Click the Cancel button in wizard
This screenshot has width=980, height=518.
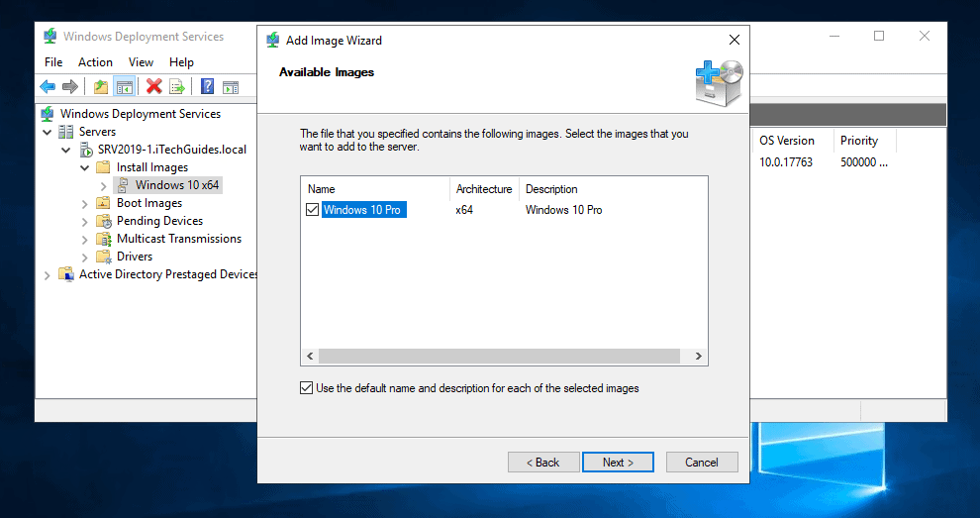point(701,463)
